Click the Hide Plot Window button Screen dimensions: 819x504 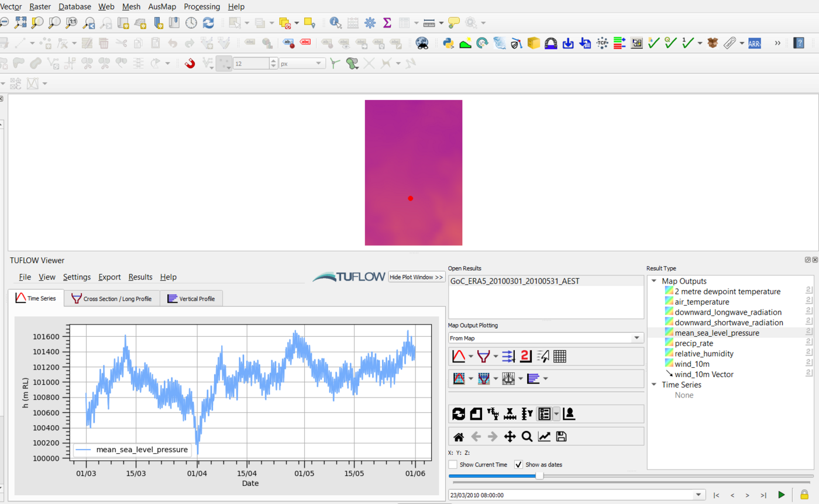pyautogui.click(x=417, y=277)
